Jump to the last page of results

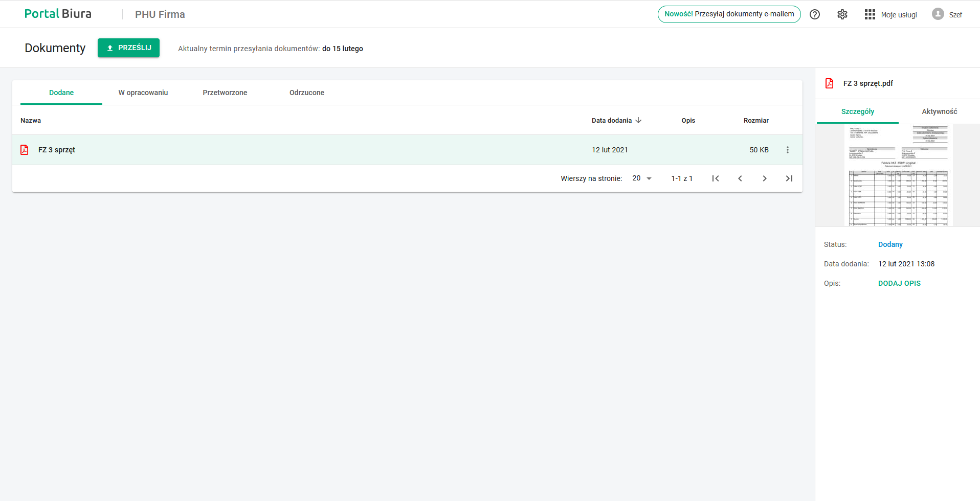(x=789, y=178)
